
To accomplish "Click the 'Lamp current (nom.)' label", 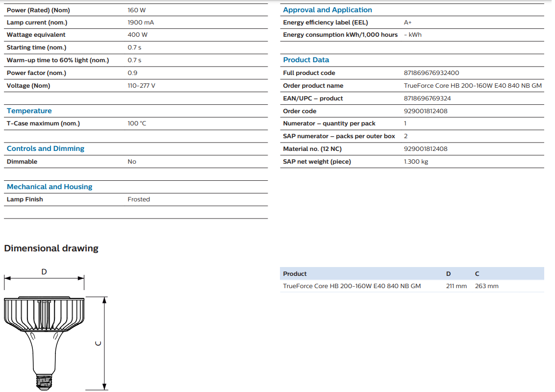I will (x=37, y=22).
